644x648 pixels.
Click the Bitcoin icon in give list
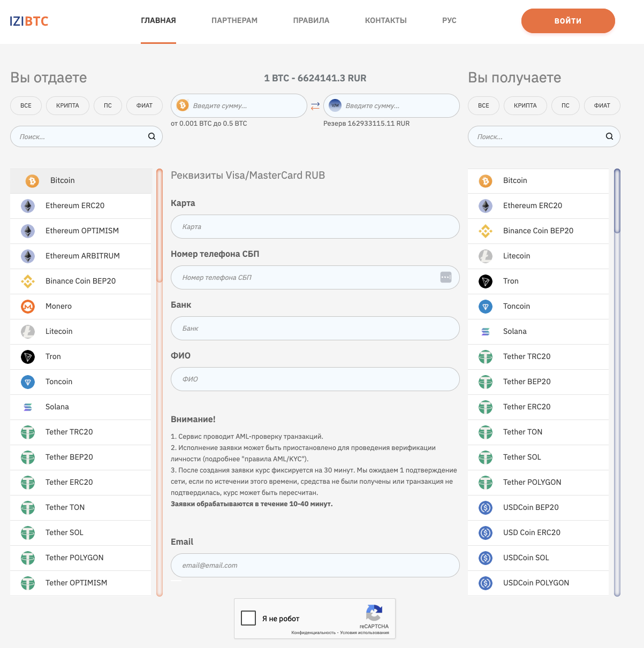point(32,181)
